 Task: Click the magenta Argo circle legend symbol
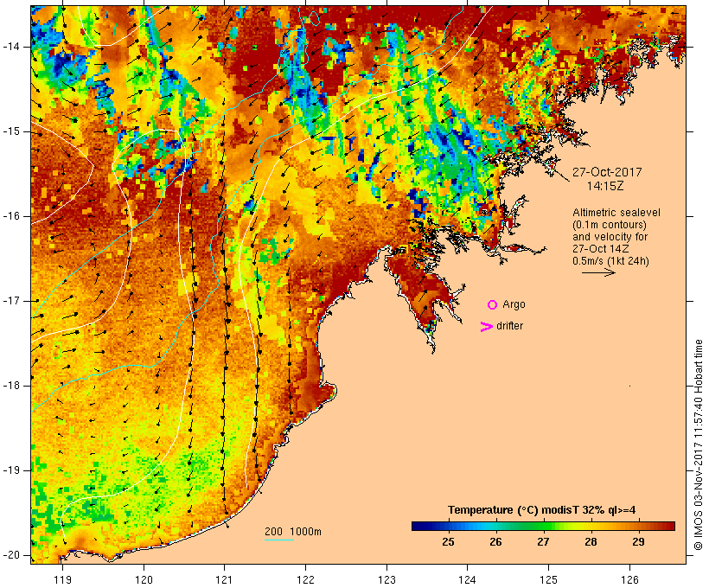pos(493,305)
